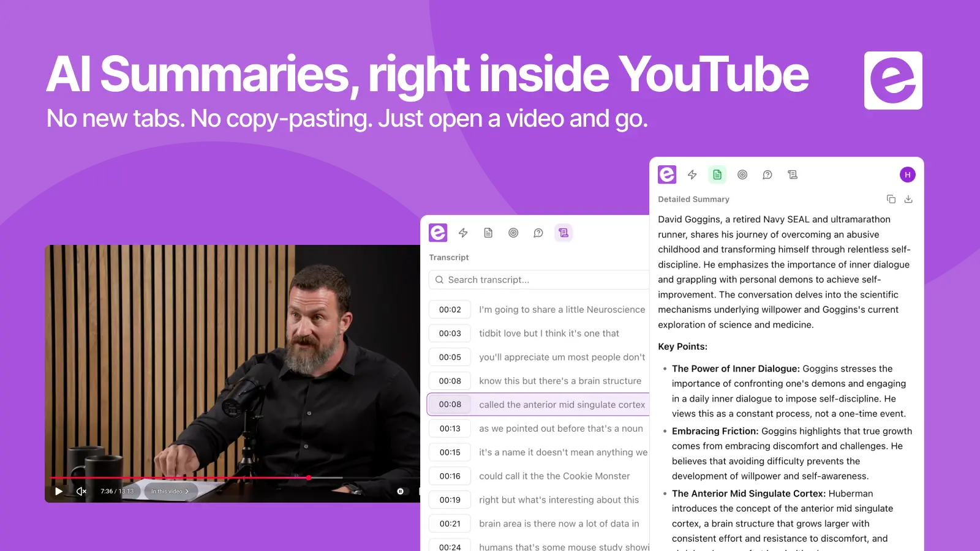Open the target icon in summary panel
Screen dimensions: 980x551
point(742,174)
